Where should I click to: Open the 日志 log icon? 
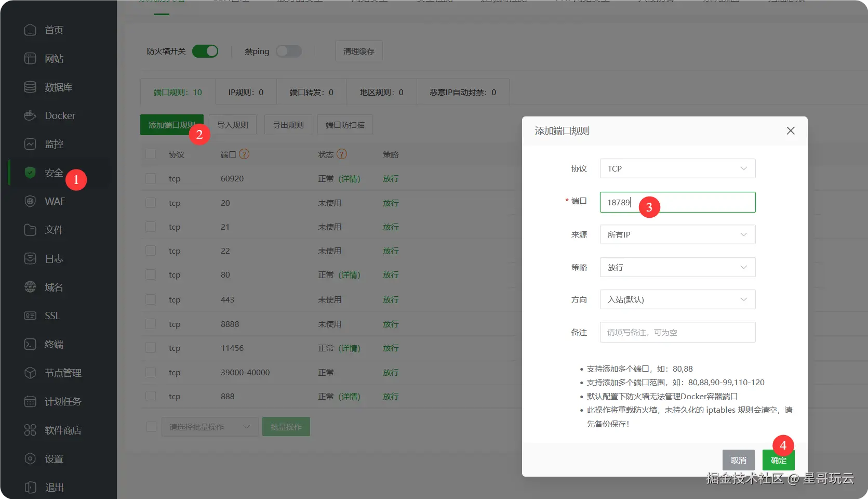pyautogui.click(x=30, y=258)
